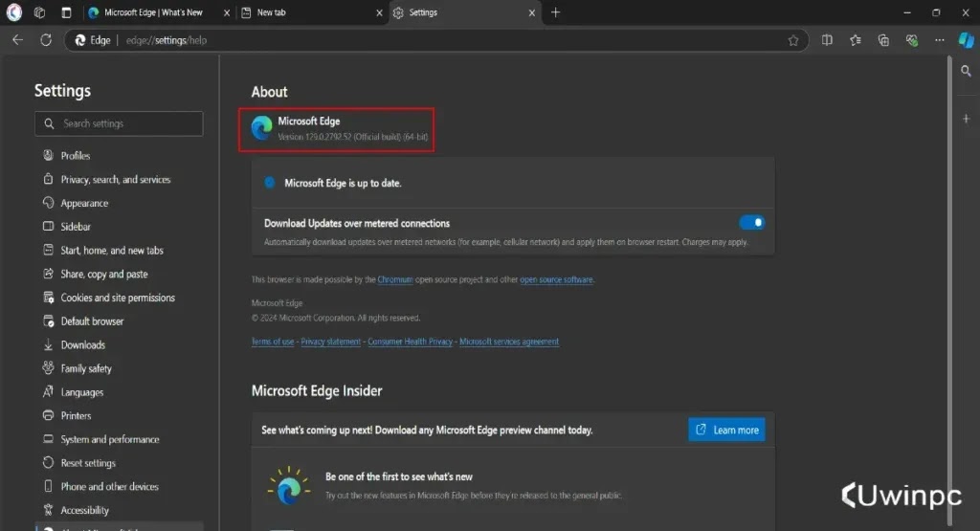980x531 pixels.
Task: Open the Collections icon
Action: (x=883, y=40)
